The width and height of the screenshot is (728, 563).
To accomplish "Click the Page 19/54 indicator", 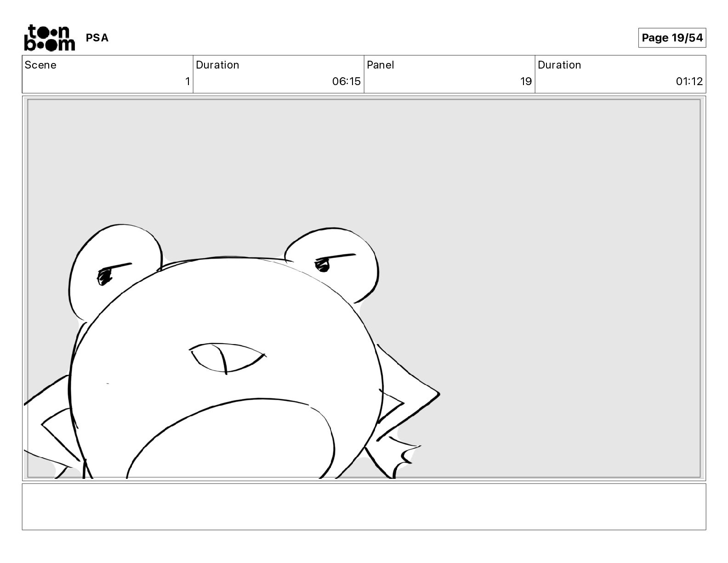I will point(672,38).
